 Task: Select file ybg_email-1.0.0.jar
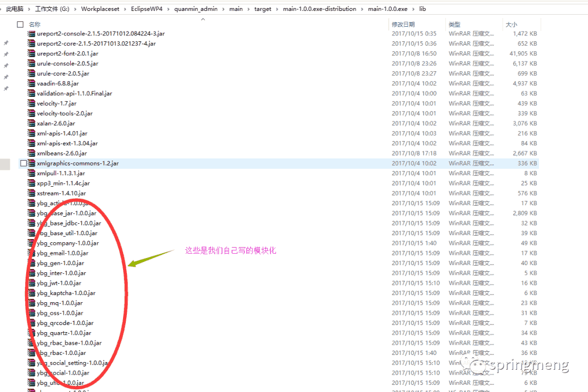[63, 253]
